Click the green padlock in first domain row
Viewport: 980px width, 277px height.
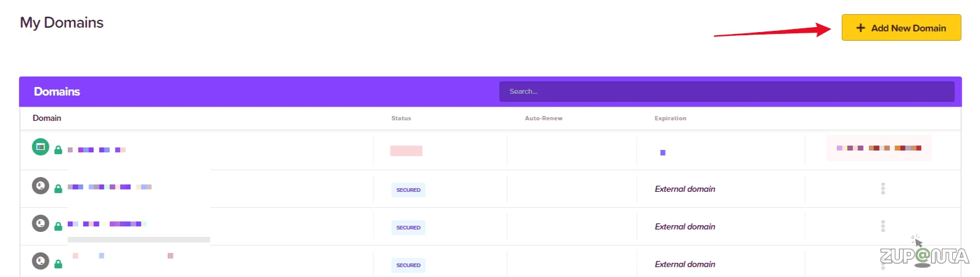[58, 150]
